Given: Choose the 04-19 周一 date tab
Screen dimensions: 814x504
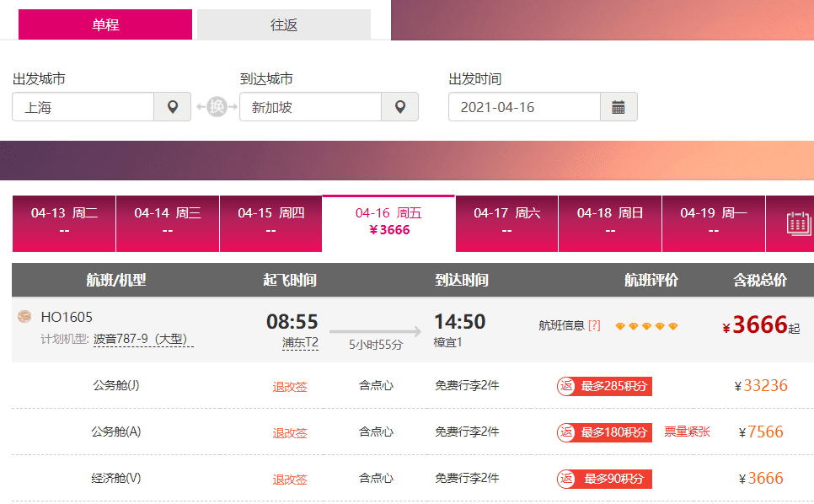Looking at the screenshot, I should tap(713, 223).
